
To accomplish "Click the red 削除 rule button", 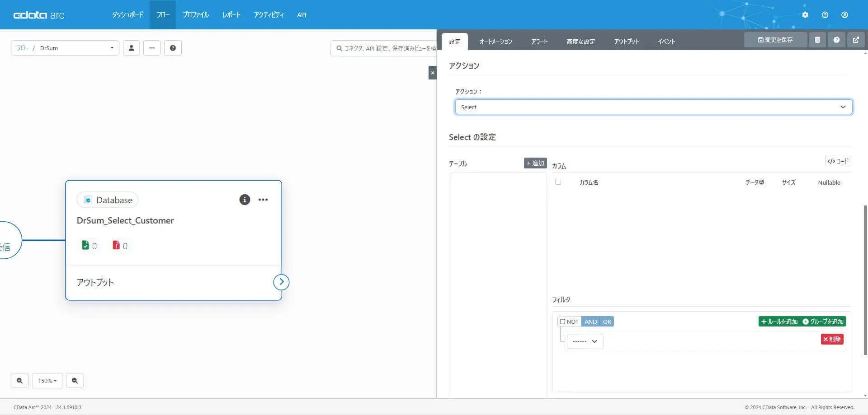I will coord(832,339).
